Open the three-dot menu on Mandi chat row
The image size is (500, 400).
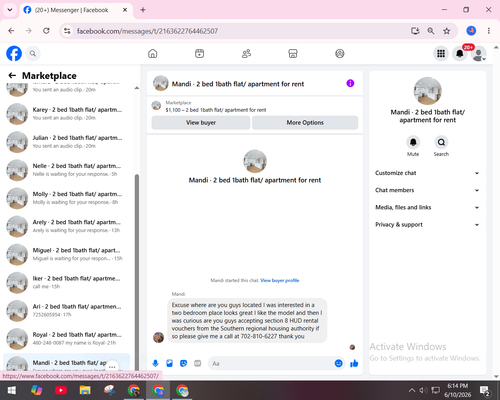tap(112, 367)
